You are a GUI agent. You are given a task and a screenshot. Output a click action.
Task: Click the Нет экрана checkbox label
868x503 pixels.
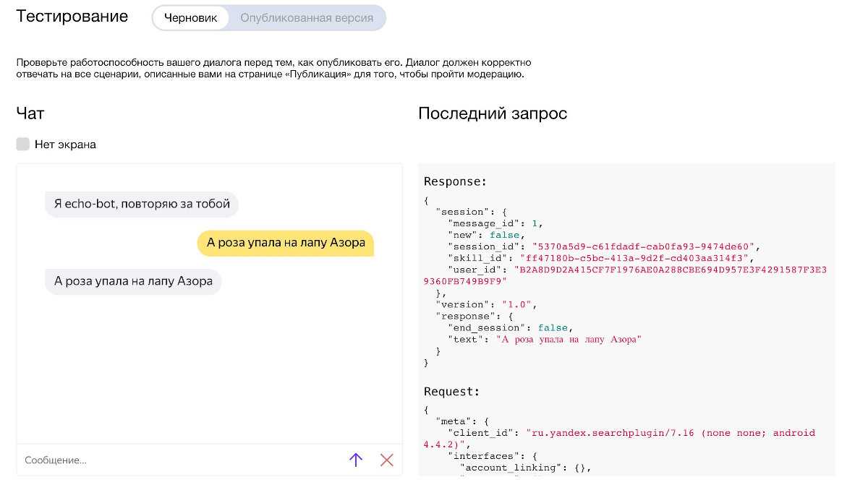65,145
